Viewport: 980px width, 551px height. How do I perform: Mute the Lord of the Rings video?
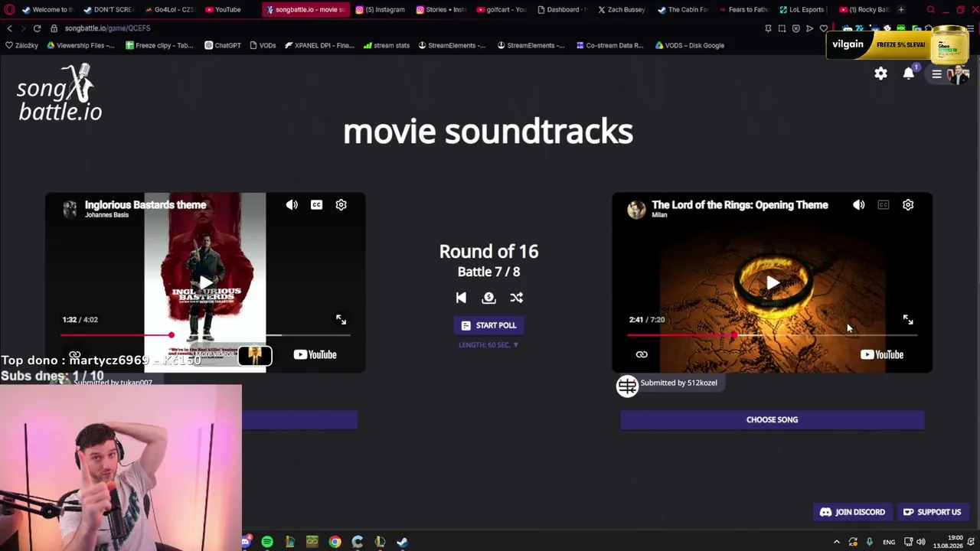point(859,205)
